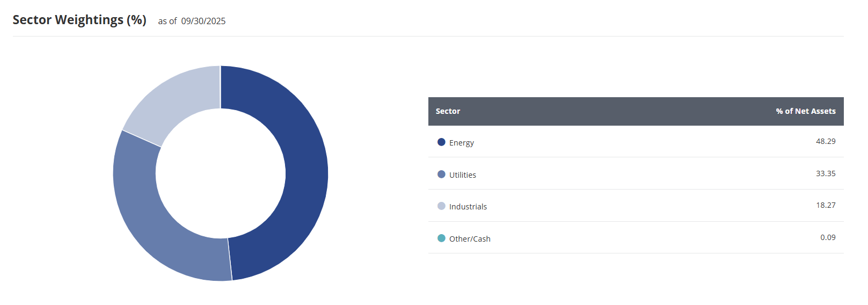Click the 18.27 Industrials percentage value

(826, 205)
